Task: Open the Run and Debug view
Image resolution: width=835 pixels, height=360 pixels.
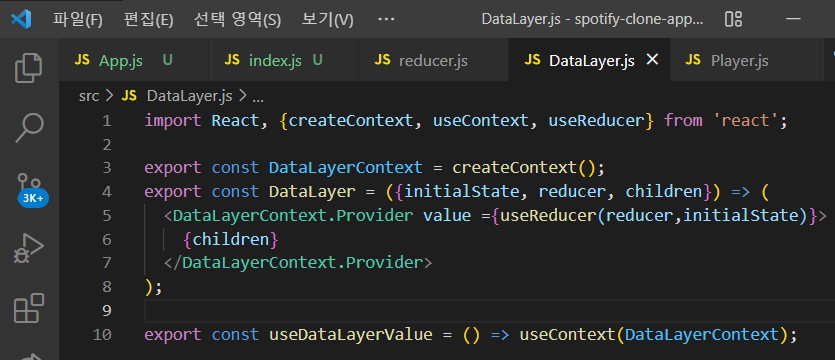Action: tap(29, 249)
